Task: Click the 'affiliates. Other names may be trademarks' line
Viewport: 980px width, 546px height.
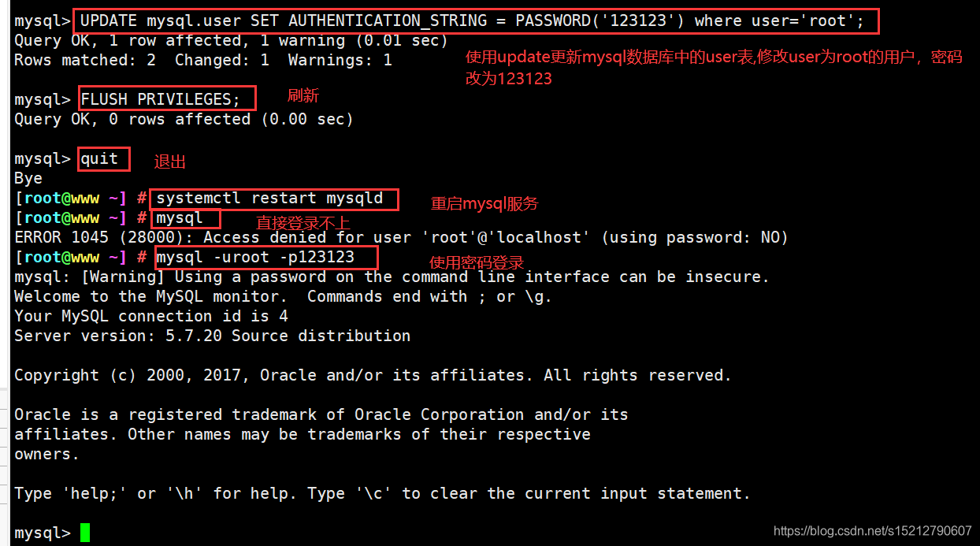Action: (x=303, y=435)
